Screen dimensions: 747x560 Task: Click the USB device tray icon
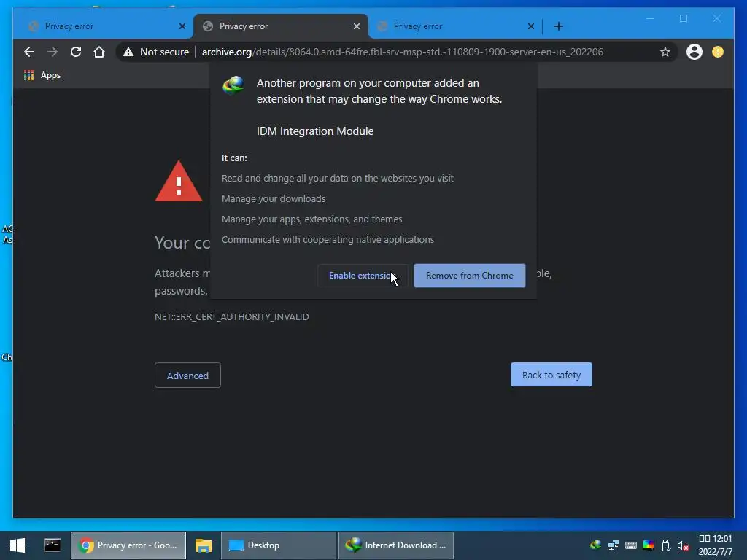pyautogui.click(x=666, y=545)
